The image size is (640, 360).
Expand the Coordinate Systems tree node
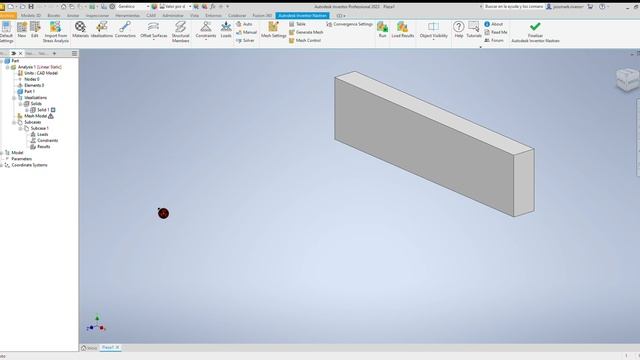click(2, 165)
